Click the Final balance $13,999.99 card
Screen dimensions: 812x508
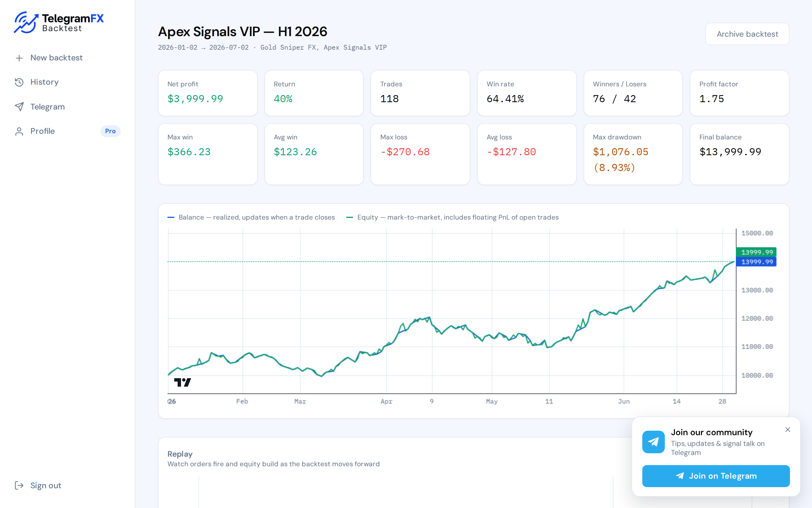tap(740, 154)
